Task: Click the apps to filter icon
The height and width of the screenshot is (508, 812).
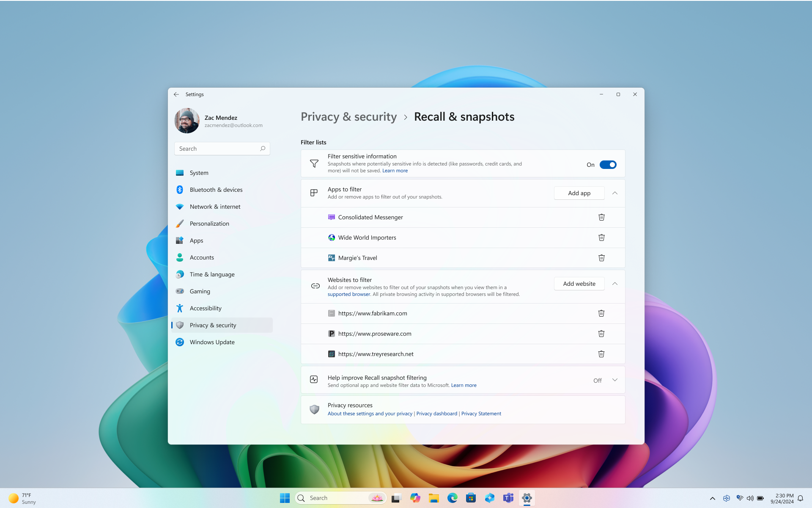Action: [x=314, y=193]
